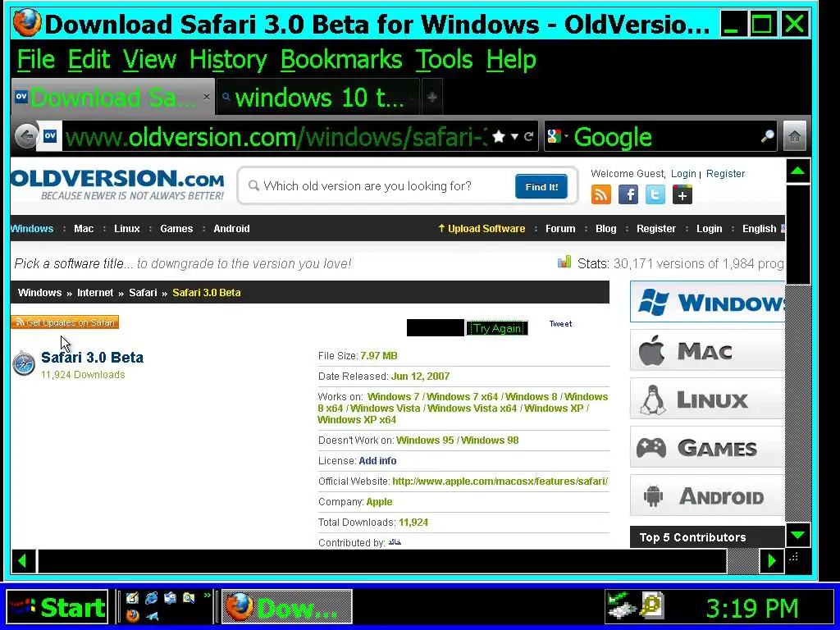Click the Games controller sidebar banner
840x630 pixels.
tap(708, 447)
